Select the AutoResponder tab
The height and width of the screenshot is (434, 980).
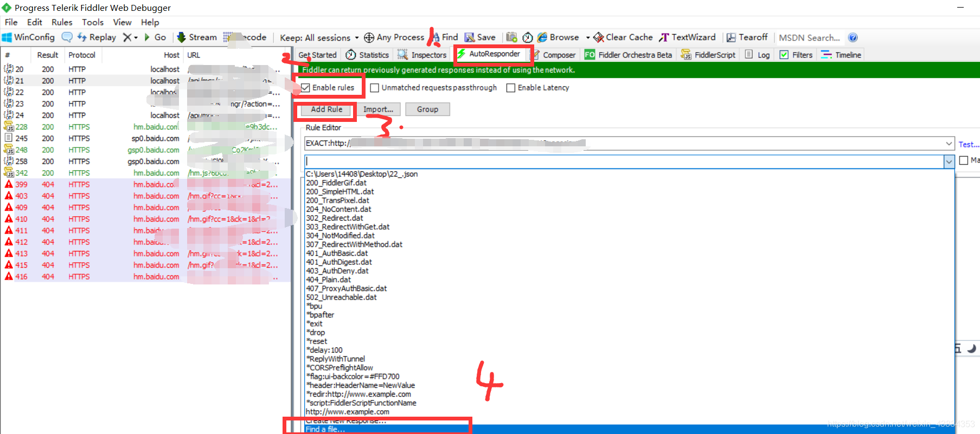pyautogui.click(x=489, y=54)
